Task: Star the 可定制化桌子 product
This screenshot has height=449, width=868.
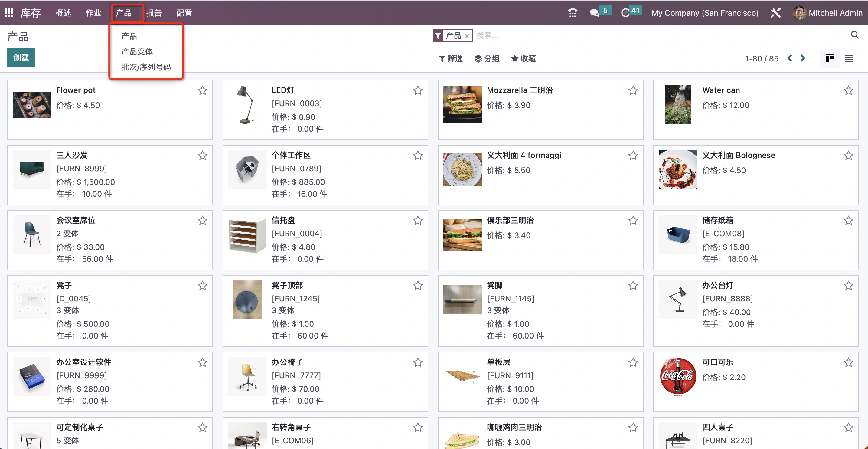Action: 202,428
